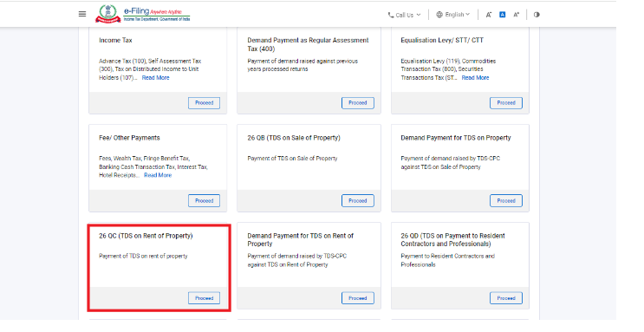The height and width of the screenshot is (332, 644).
Task: Proceed with 26 QD Resident Contractors payment
Action: [x=506, y=298]
